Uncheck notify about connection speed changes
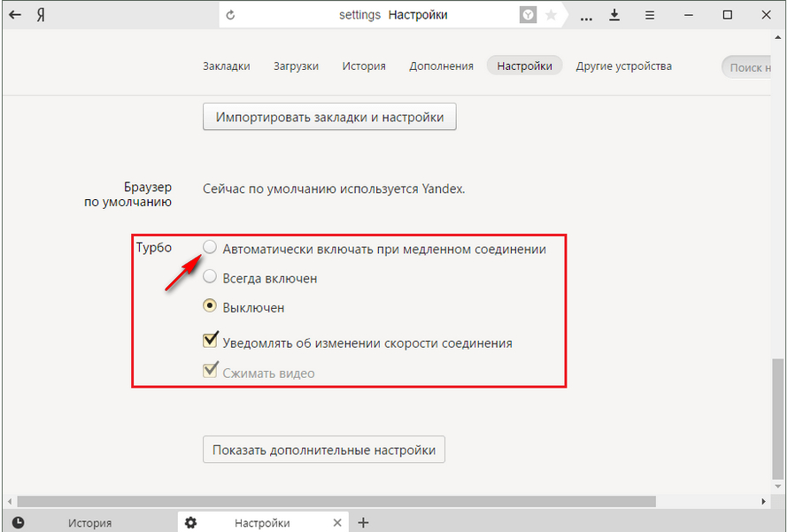 (x=210, y=342)
